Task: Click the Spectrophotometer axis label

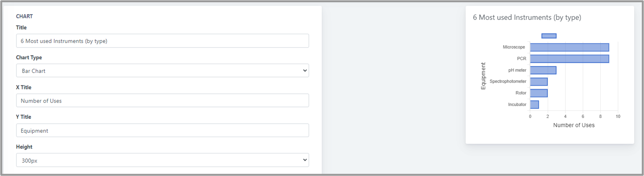Action: pos(508,81)
